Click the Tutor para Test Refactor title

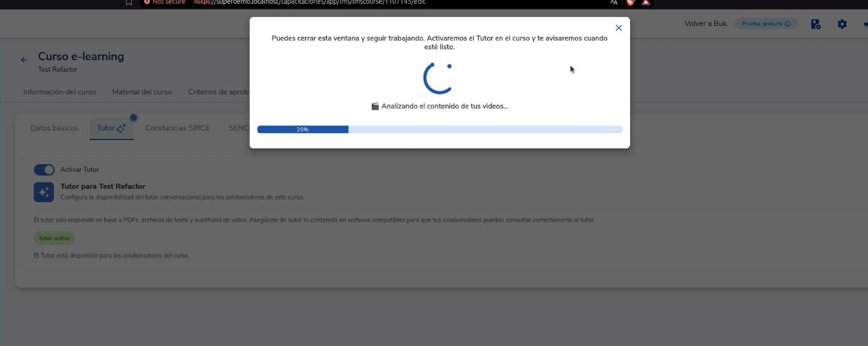103,186
